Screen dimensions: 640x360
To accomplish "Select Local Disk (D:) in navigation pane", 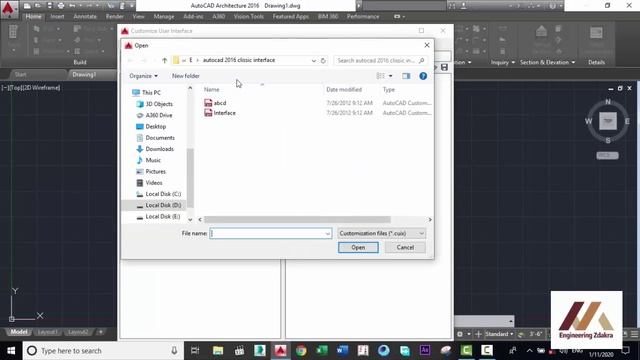I will (158, 205).
